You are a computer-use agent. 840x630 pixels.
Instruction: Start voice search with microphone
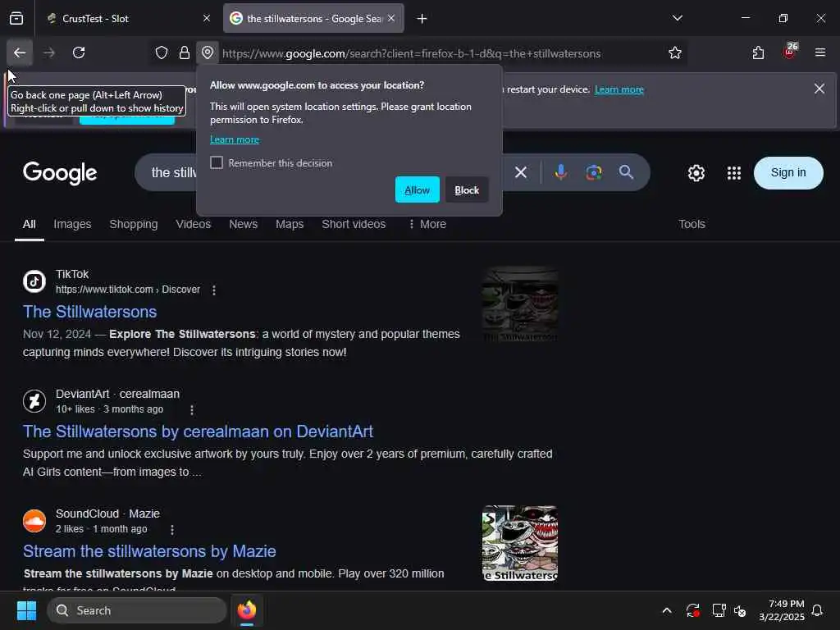point(561,172)
